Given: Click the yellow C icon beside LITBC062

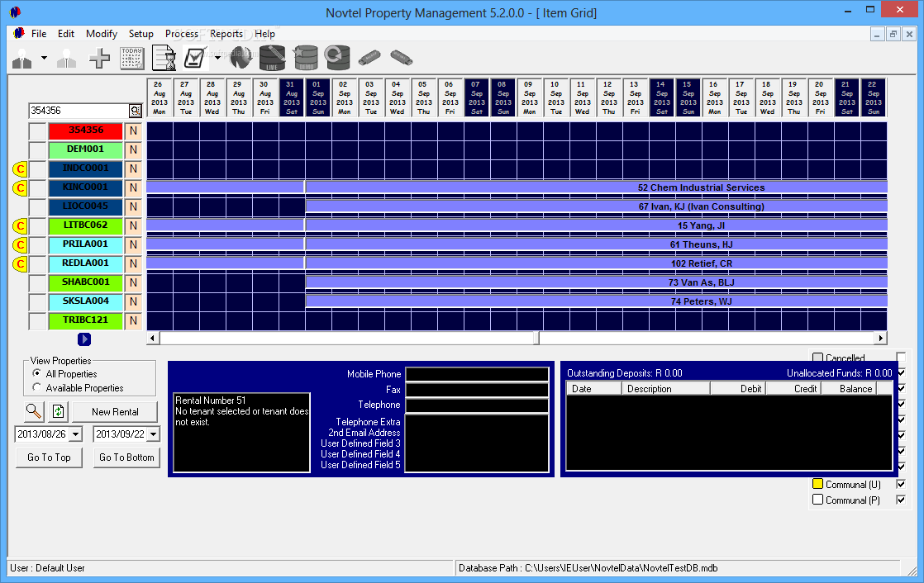Looking at the screenshot, I should pyautogui.click(x=20, y=225).
